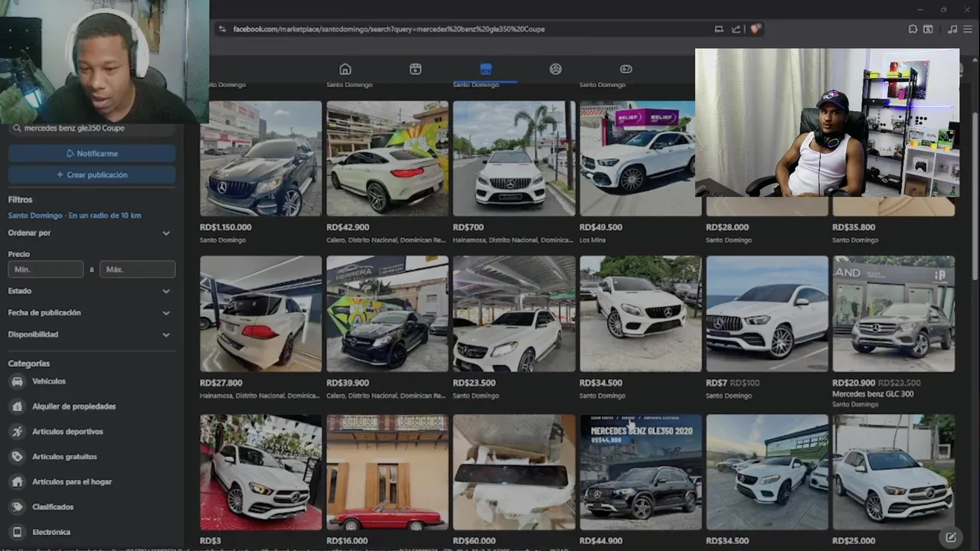This screenshot has height=551, width=980.
Task: Open the media control music note icon
Action: pos(952,29)
